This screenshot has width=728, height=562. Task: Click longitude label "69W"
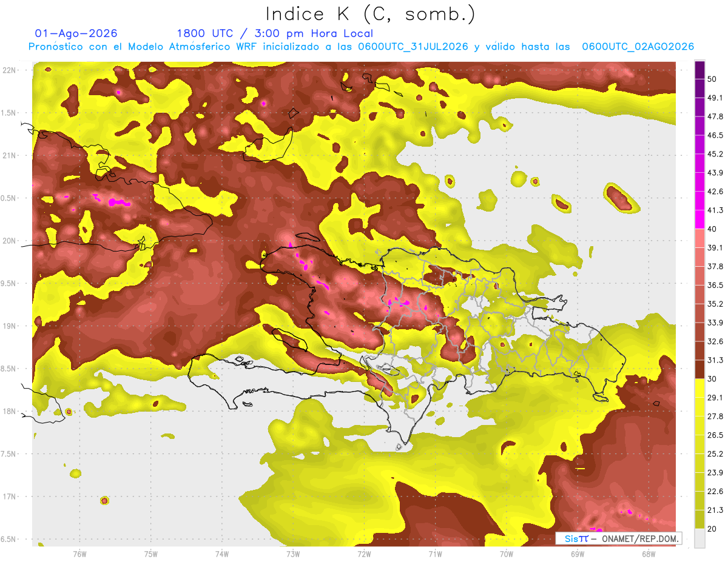pyautogui.click(x=577, y=554)
